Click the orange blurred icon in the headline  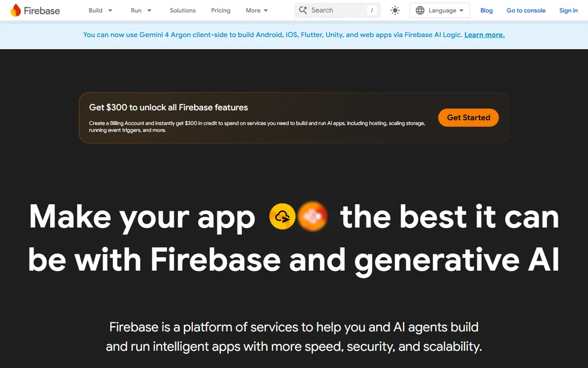point(313,217)
